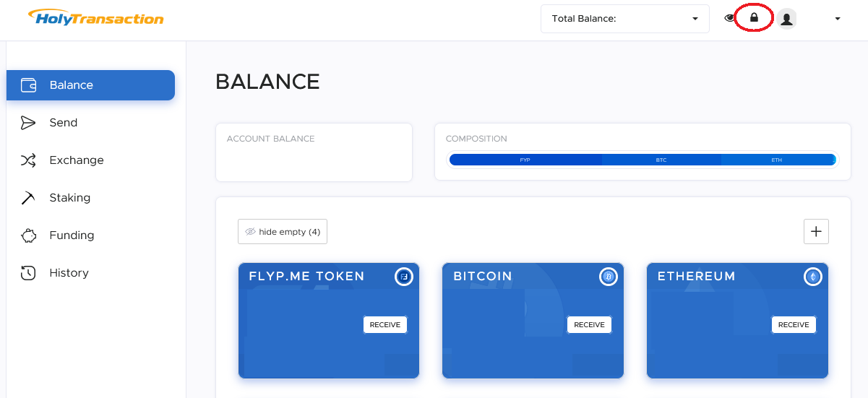Click the Account Balance panel

point(314,152)
